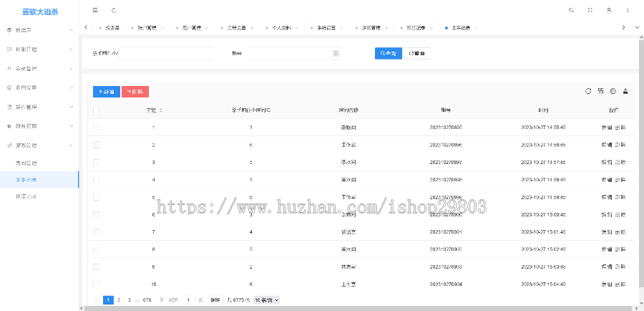Click the first filter text input field
Screen dimensions: 644x311
click(x=166, y=54)
